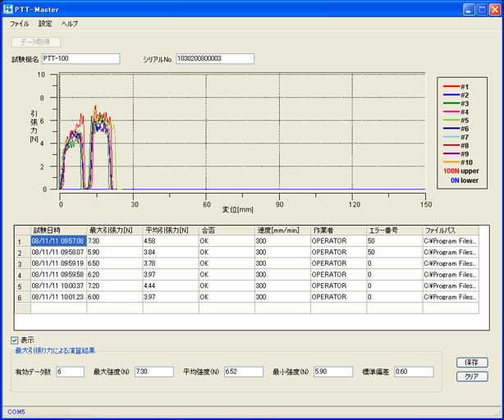Click the 保存 button
Screen dimensions: 504x420
(471, 362)
